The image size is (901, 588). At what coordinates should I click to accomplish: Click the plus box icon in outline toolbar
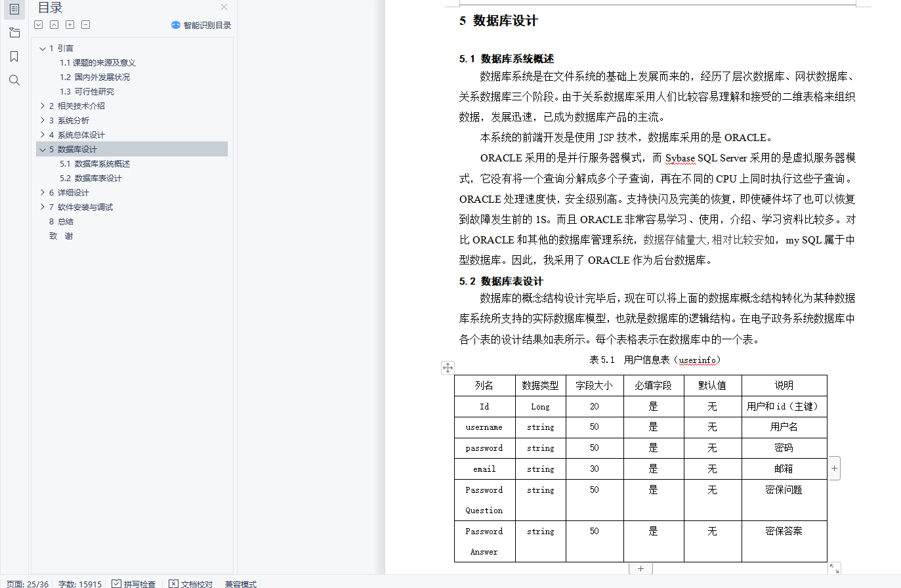(70, 25)
